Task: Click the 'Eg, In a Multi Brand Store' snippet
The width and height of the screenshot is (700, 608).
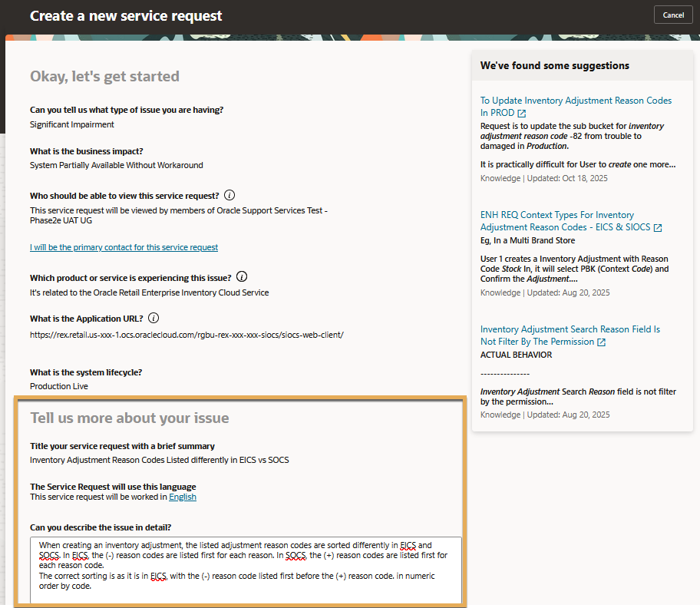Action: click(527, 240)
